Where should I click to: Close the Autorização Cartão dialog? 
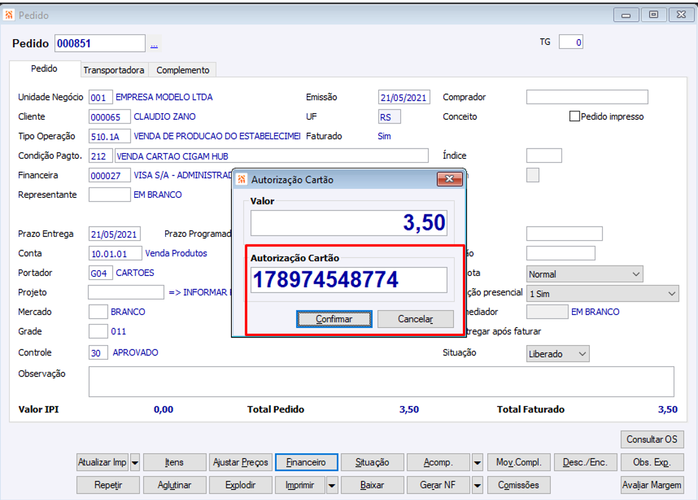tap(450, 179)
